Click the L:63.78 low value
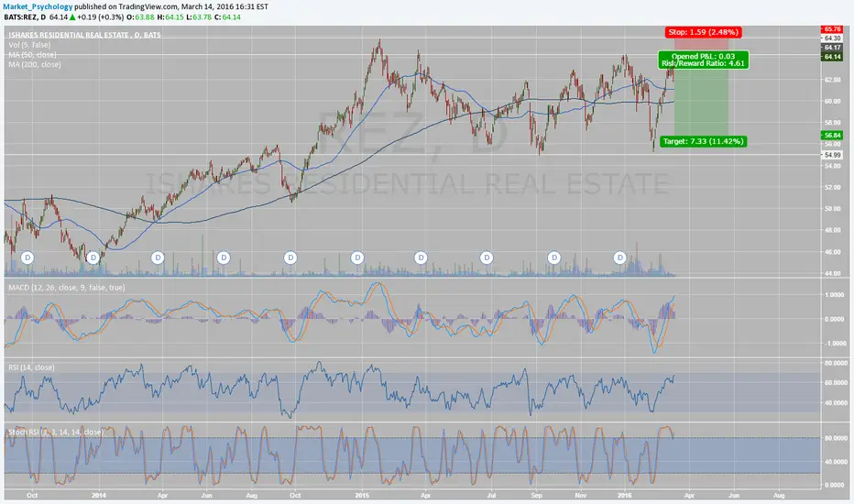This screenshot has height=504, width=854. (x=199, y=16)
